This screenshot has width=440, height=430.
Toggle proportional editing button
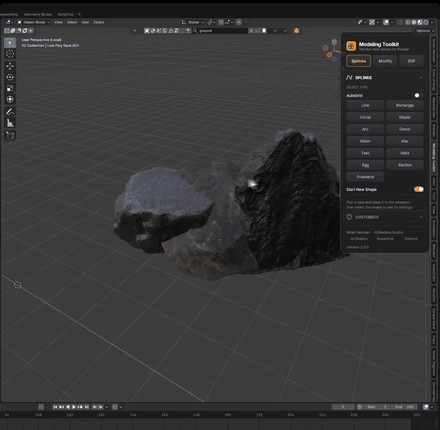pyautogui.click(x=239, y=22)
